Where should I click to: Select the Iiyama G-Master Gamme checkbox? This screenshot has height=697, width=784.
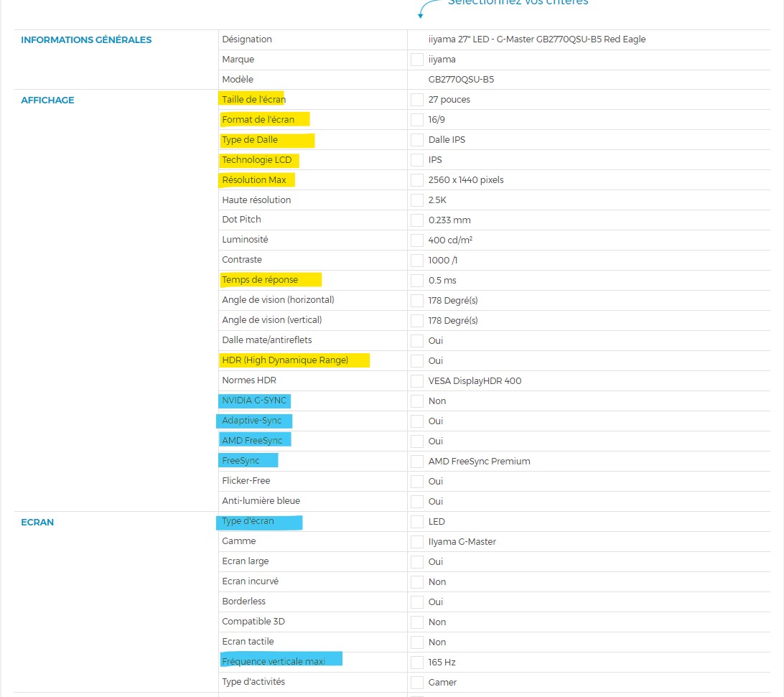(x=417, y=541)
